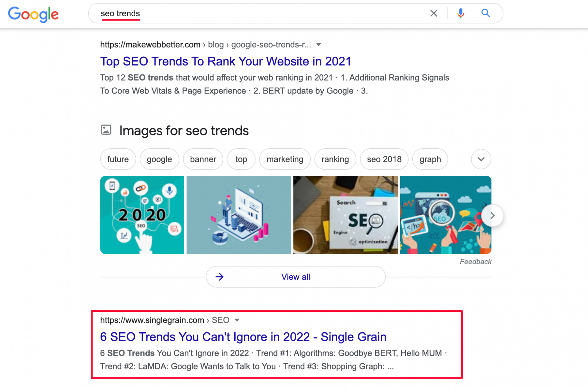The height and width of the screenshot is (389, 588).
Task: Click the Feedback link under images
Action: pos(475,262)
